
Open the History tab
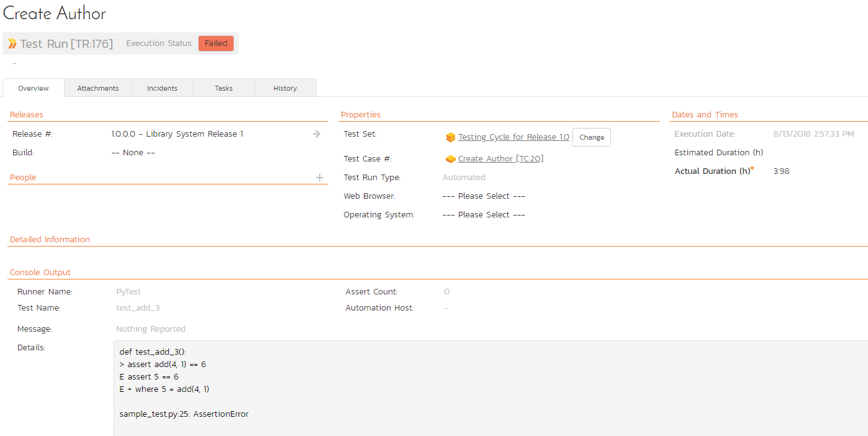pos(285,88)
